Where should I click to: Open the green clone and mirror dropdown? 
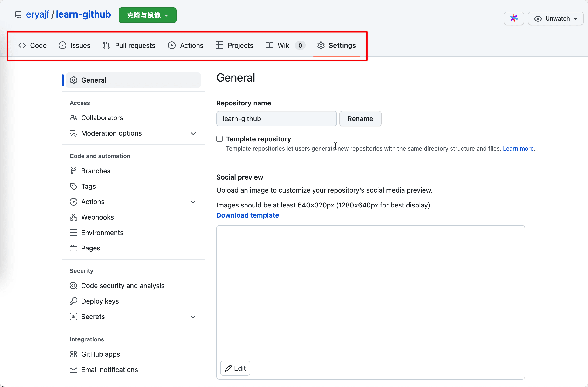[148, 15]
